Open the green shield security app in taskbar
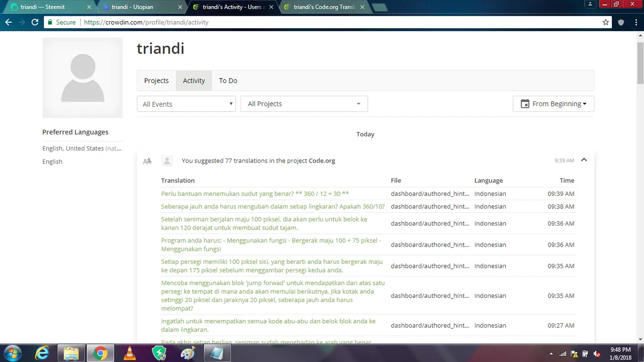Image resolution: width=644 pixels, height=362 pixels. click(159, 353)
